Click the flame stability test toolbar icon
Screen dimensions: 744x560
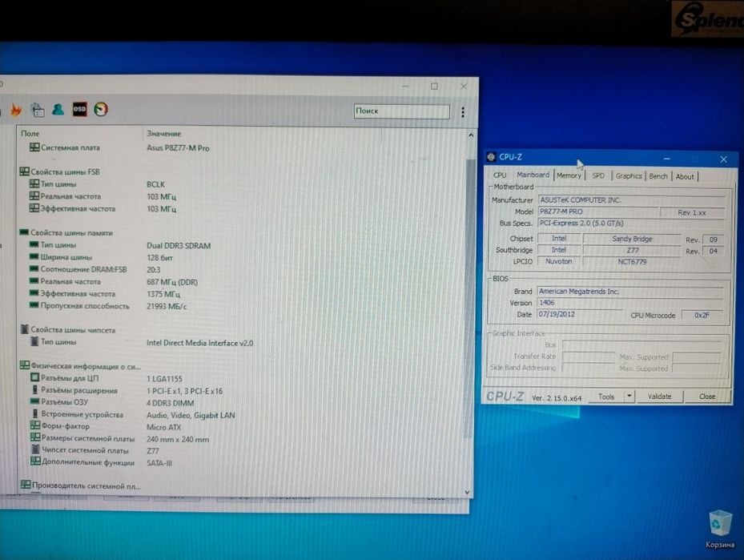(x=16, y=110)
